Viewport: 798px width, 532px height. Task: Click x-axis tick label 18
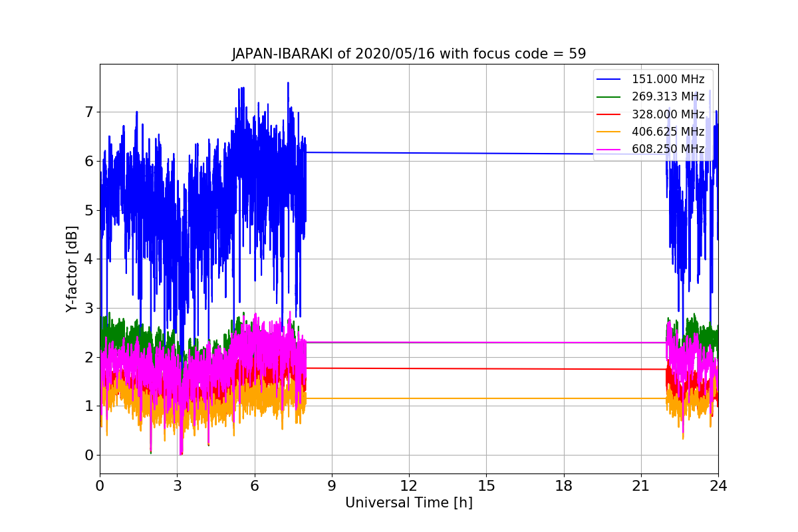[x=563, y=486]
